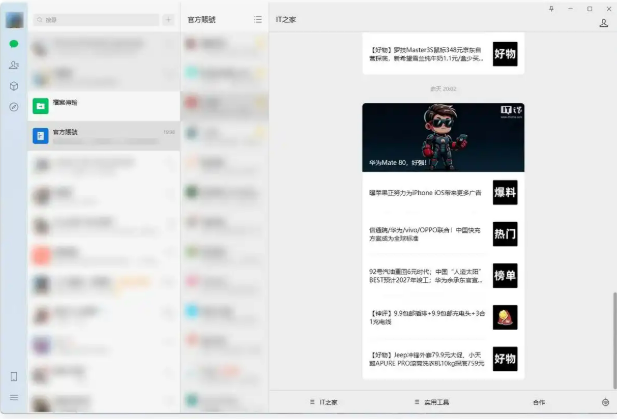Open the sidebar hamburger settings menu

coord(14,397)
